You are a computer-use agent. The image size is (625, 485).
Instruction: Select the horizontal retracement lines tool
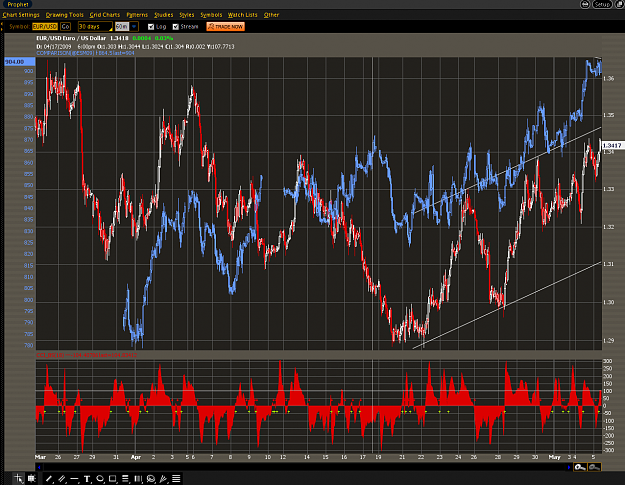(126, 479)
